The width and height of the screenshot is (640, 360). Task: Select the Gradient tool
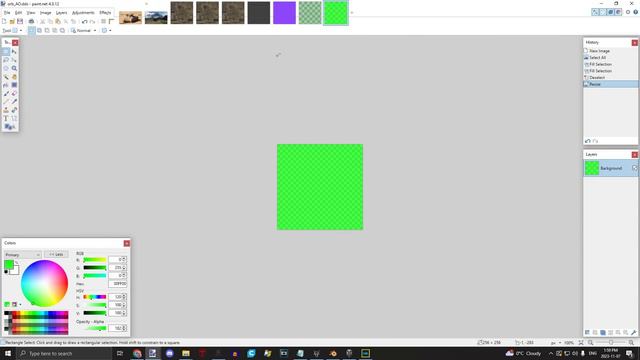(14, 85)
